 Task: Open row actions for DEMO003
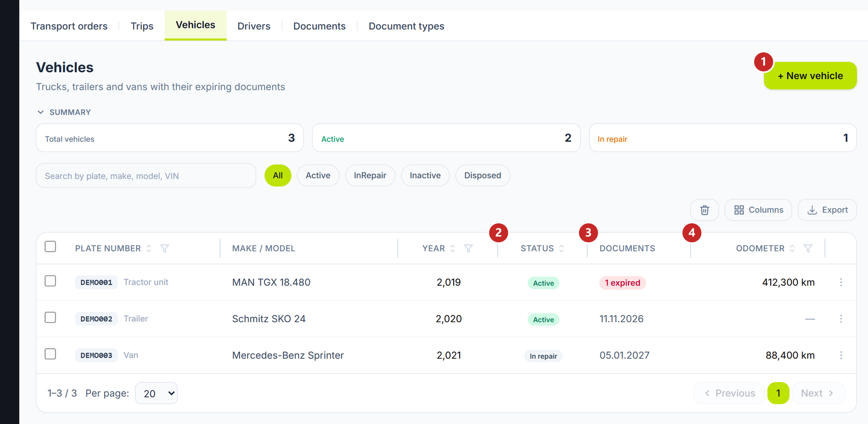pos(841,355)
